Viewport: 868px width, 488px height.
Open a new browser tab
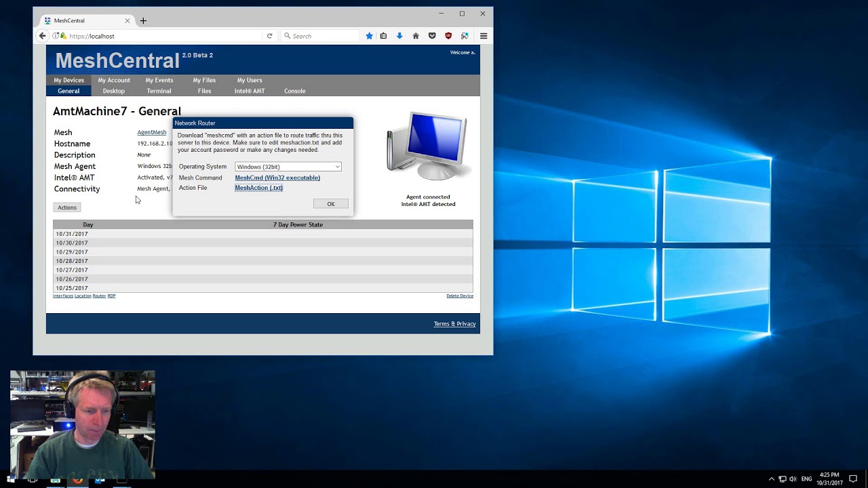point(143,21)
